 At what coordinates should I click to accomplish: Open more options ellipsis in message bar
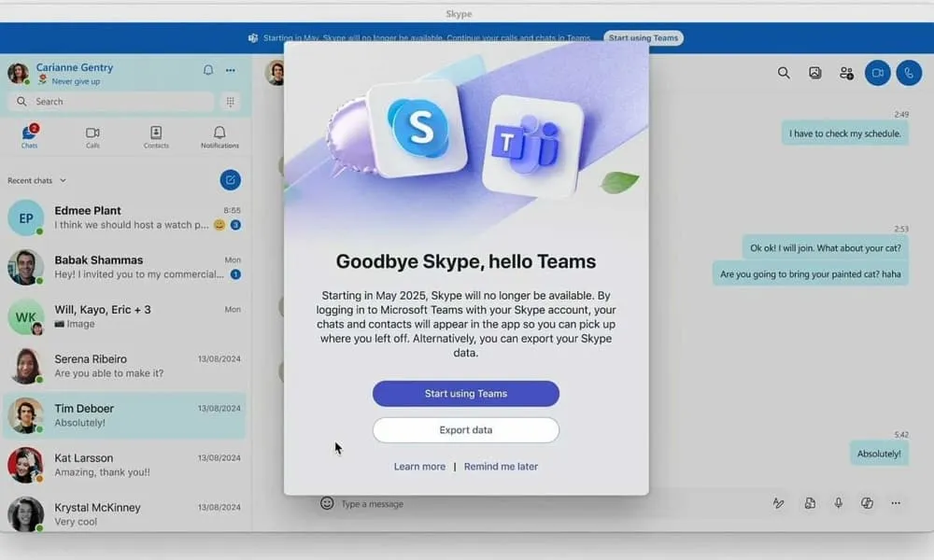coord(896,503)
